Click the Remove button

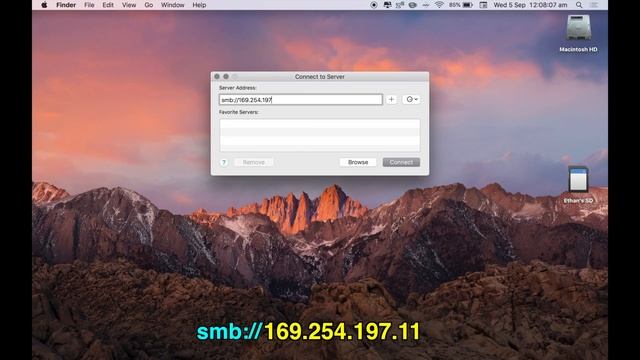click(253, 162)
